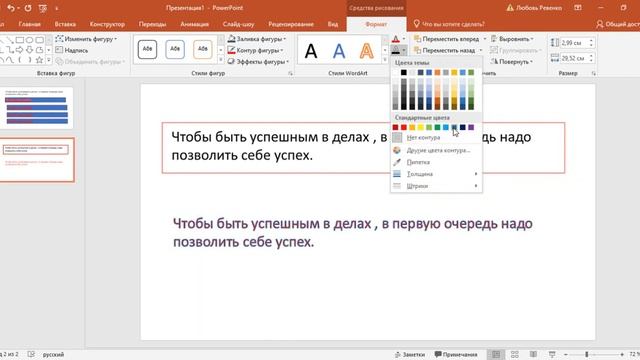Viewport: 640px width, 360px height.
Task: Choose black theme color swatch
Action: coord(404,72)
